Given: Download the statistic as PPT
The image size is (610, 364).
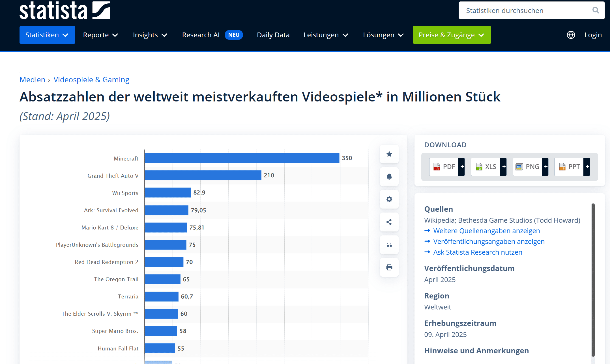Looking at the screenshot, I should point(569,167).
